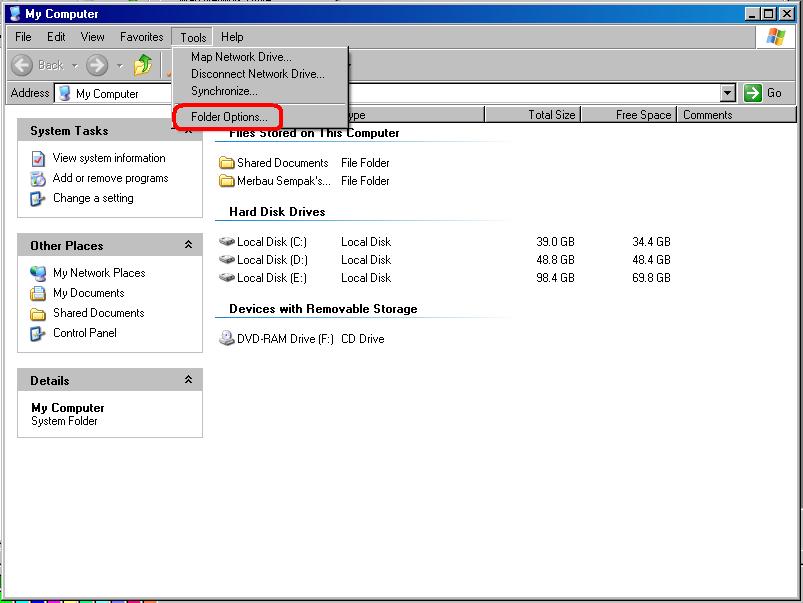
Task: Click the 48.4 GB free space value
Action: pyautogui.click(x=651, y=260)
